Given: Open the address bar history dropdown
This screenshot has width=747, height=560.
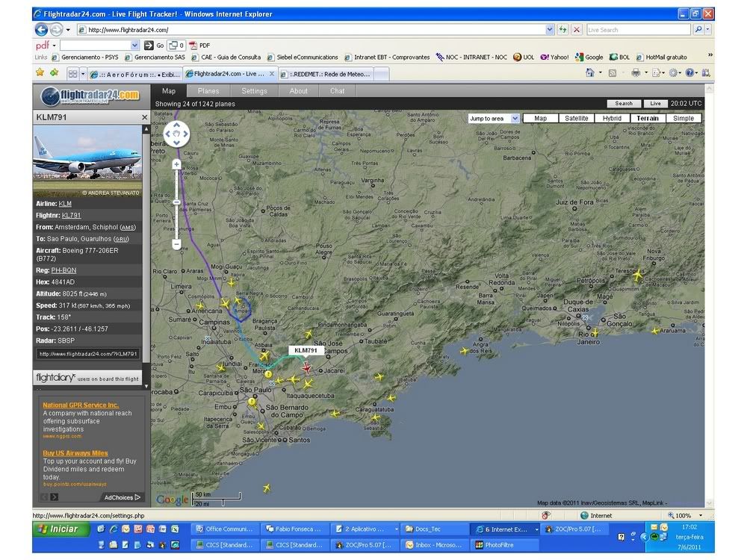Looking at the screenshot, I should (550, 30).
